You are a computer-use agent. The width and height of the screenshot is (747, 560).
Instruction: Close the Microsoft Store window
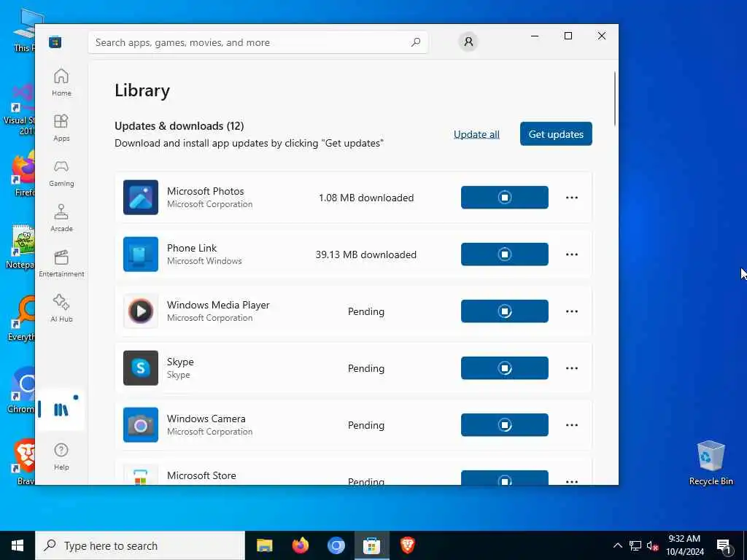(602, 36)
